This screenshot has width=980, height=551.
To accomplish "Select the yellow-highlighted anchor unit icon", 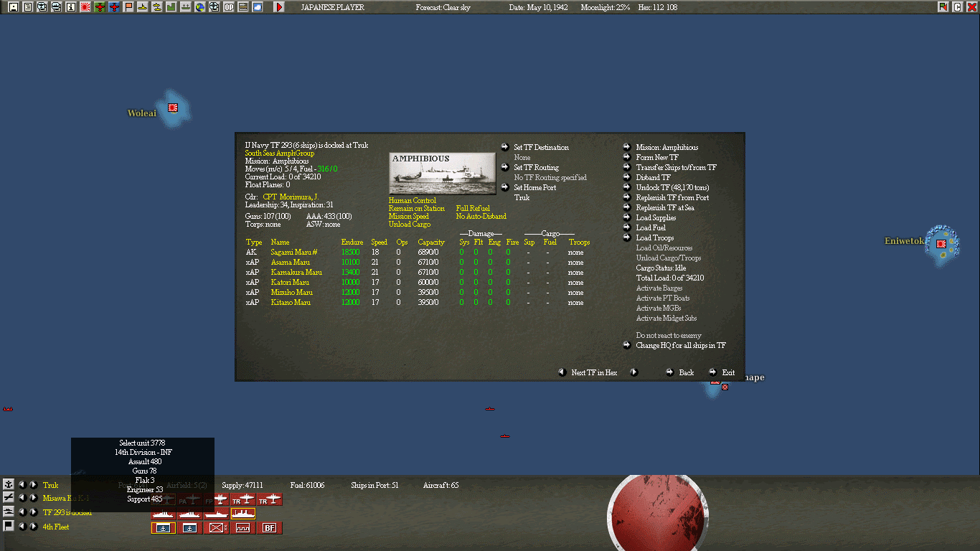I will coord(163,528).
